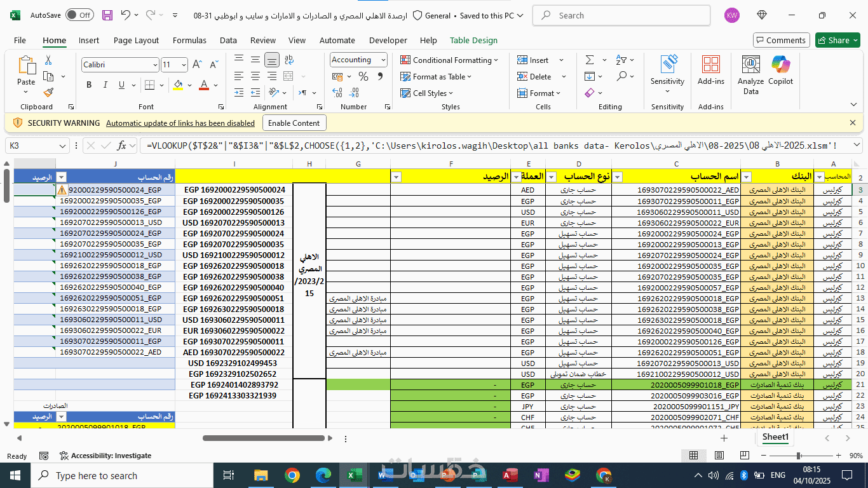
Task: Open the font name dropdown
Action: pyautogui.click(x=155, y=65)
